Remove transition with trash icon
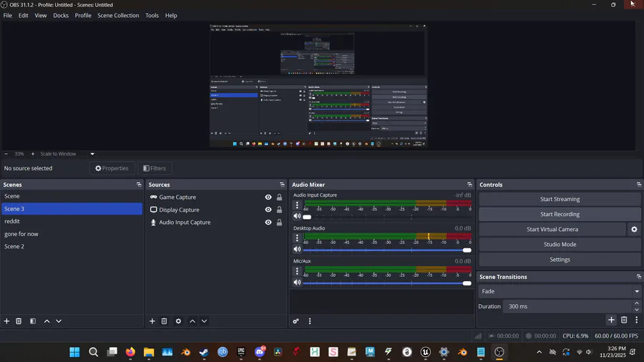Viewport: 644px width, 362px height. coord(624,320)
